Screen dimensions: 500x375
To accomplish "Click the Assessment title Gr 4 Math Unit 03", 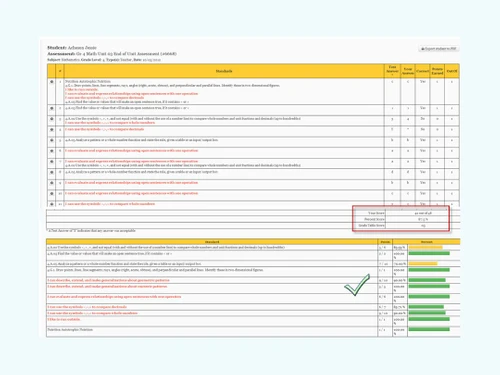I will pos(112,54).
